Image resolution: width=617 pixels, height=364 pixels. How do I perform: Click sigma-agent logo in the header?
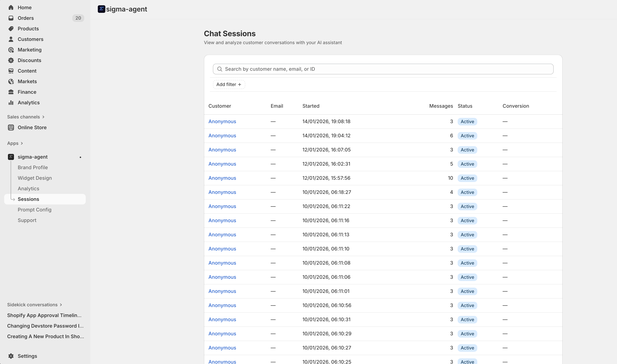pyautogui.click(x=101, y=9)
